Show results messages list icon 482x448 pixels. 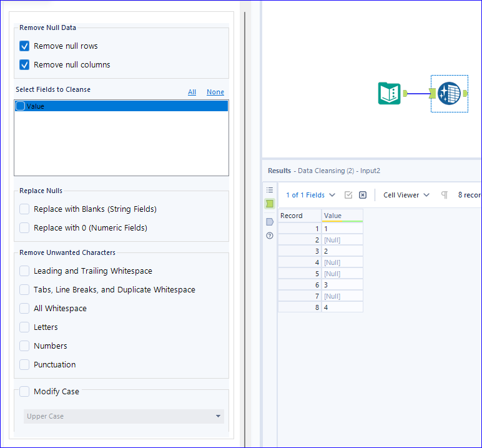click(x=270, y=190)
